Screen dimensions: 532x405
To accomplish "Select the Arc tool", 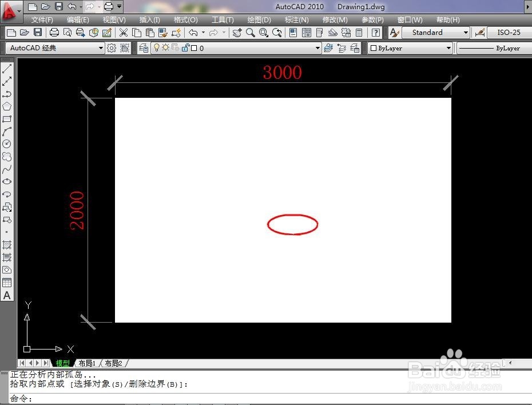I will [x=7, y=131].
